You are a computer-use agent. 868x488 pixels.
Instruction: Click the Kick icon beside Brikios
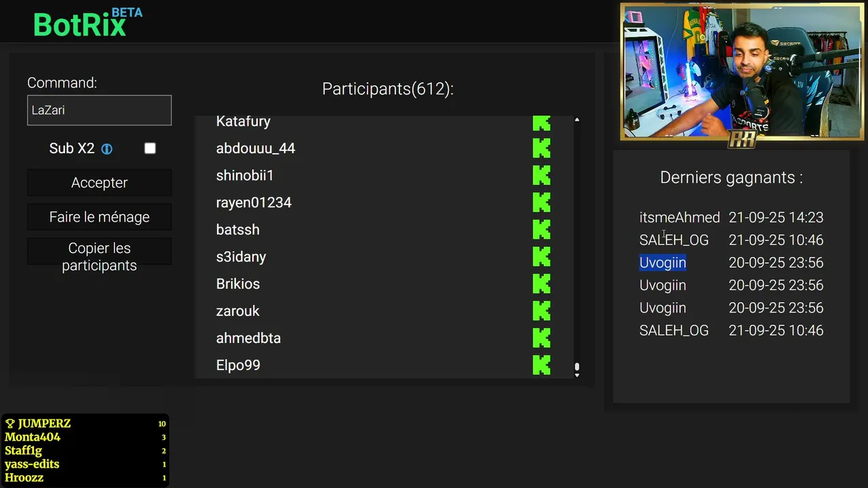pos(541,284)
